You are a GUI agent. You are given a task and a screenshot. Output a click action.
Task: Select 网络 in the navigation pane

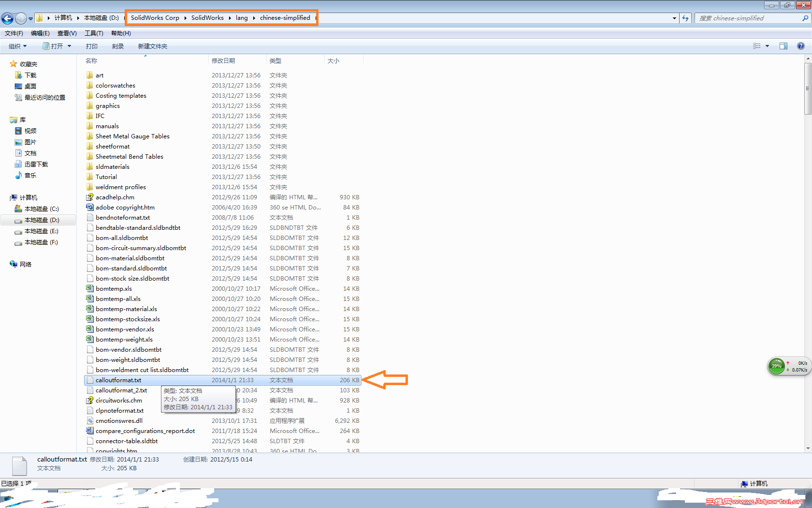(26, 265)
